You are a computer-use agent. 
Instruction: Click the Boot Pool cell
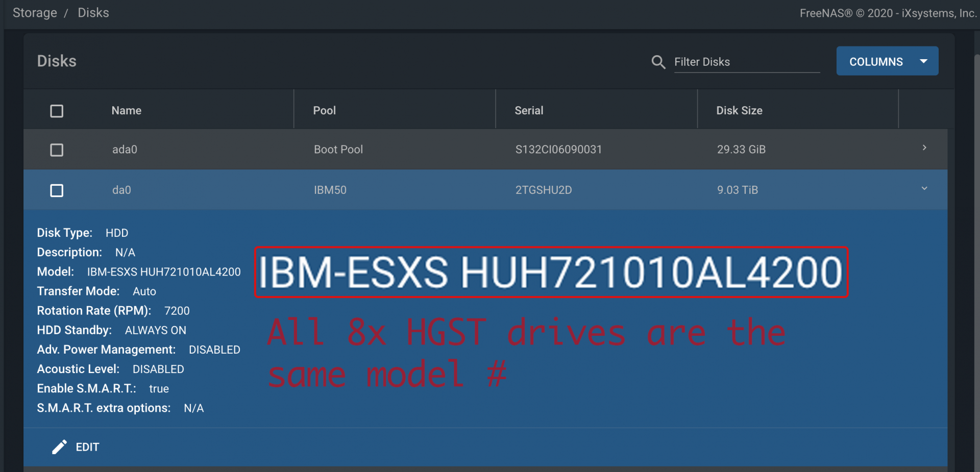point(338,150)
